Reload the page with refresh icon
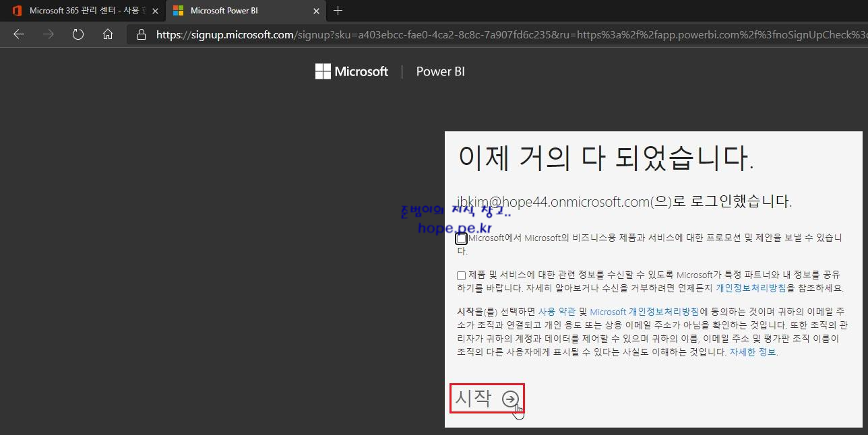Viewport: 868px width, 435px height. click(x=78, y=34)
